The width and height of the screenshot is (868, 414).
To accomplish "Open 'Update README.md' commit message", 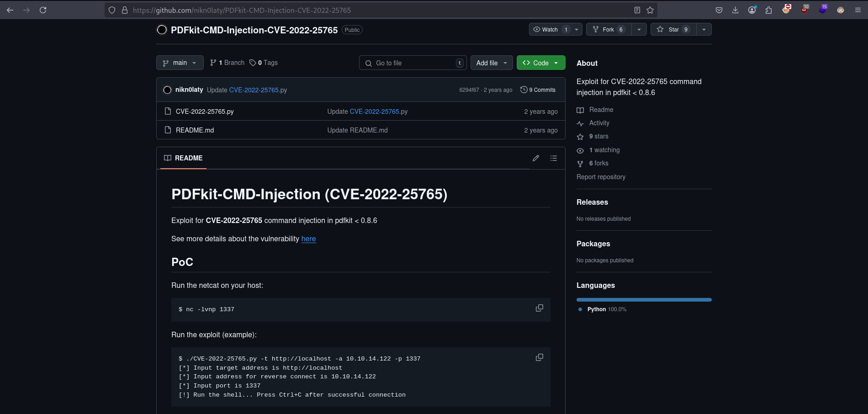I will [x=357, y=130].
